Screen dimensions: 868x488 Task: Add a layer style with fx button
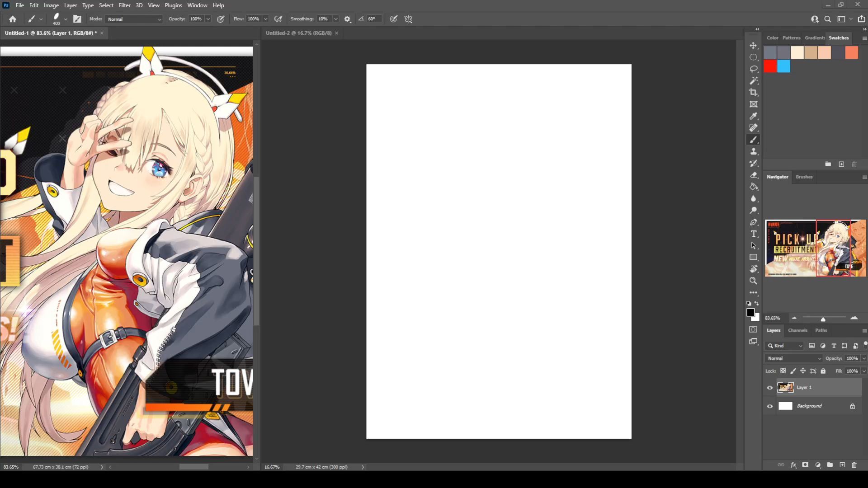(793, 465)
